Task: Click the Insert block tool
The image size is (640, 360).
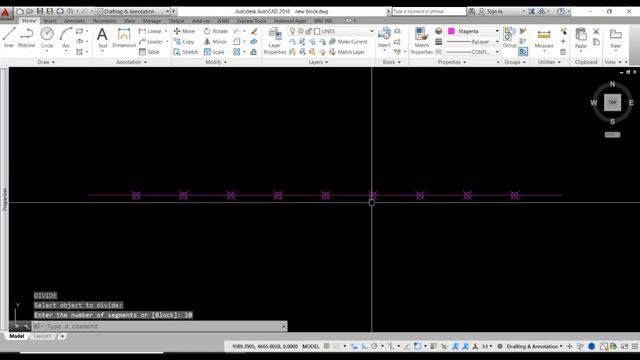Action: coord(384,38)
